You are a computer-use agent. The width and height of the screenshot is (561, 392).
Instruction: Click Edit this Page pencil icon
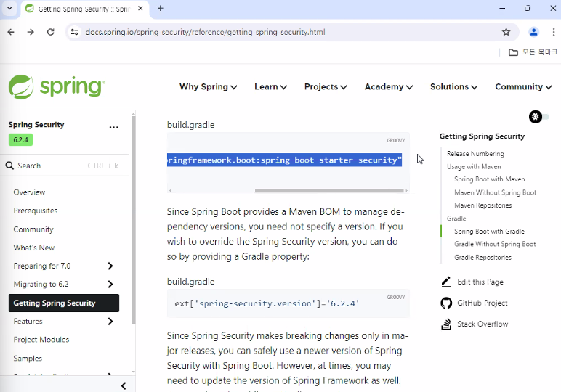point(446,282)
